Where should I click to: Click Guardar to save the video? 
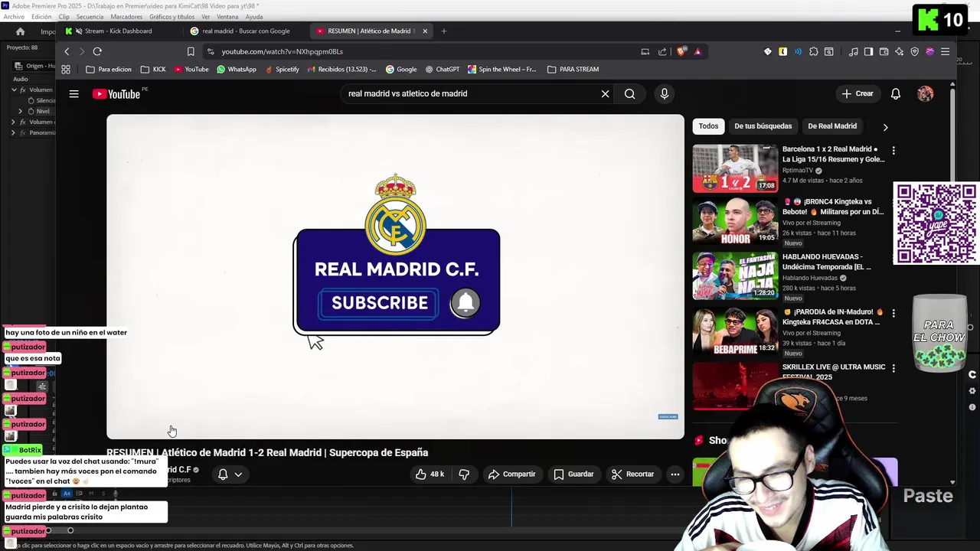tap(573, 474)
